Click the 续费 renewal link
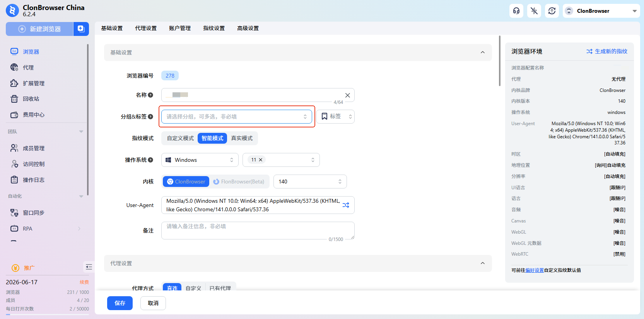 click(x=84, y=282)
